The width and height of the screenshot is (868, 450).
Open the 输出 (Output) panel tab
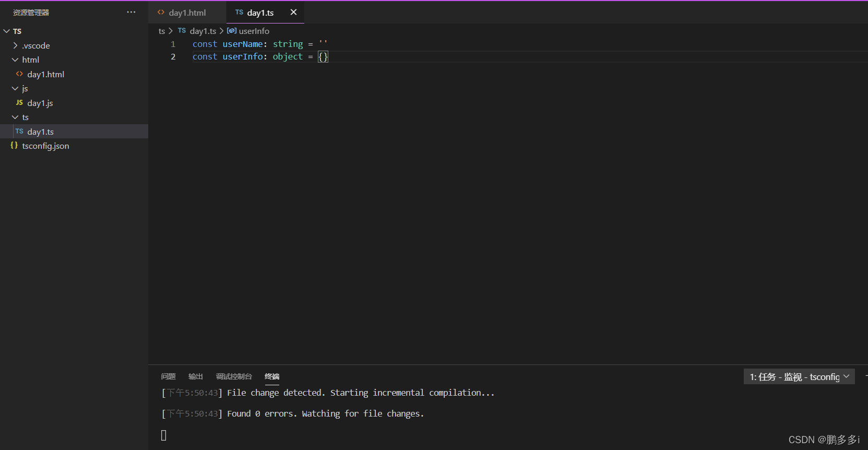pos(196,376)
